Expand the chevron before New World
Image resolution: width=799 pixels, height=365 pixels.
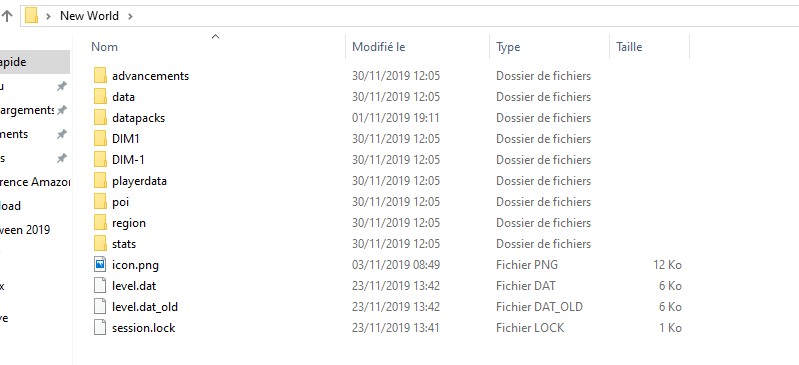coord(48,16)
